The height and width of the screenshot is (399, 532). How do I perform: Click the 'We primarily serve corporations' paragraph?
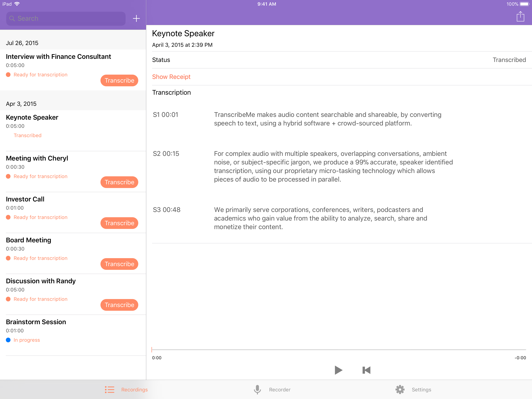320,218
